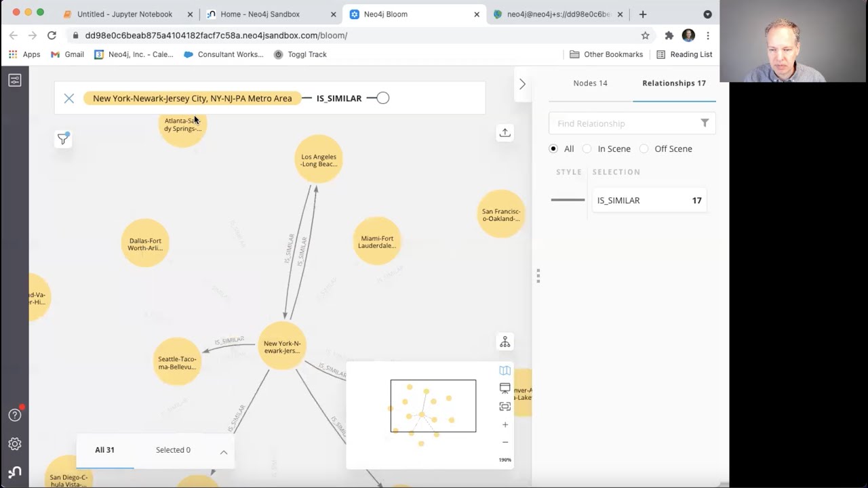The width and height of the screenshot is (868, 488).
Task: Open the Reading List
Action: 684,54
